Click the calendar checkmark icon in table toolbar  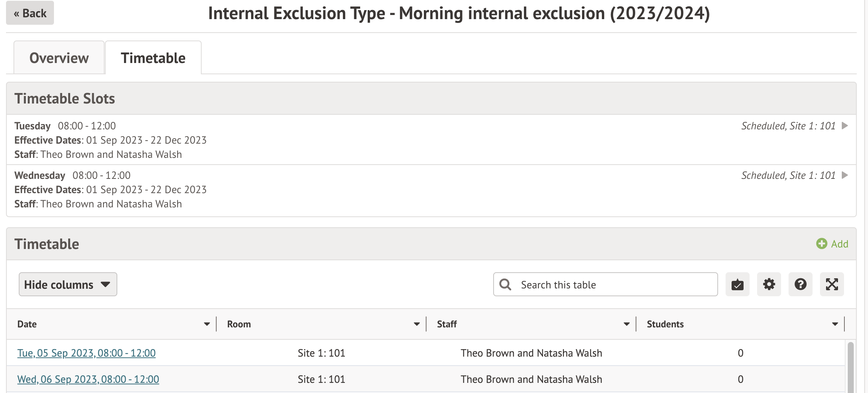737,285
